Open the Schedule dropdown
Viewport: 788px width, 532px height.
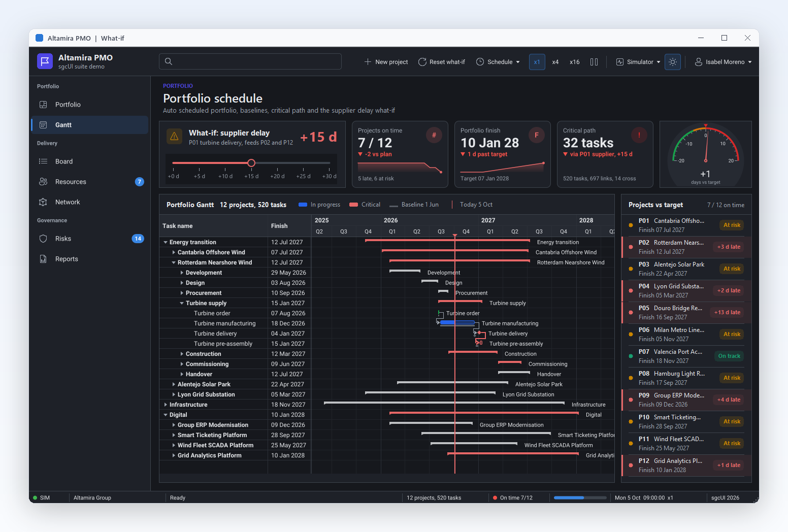pos(498,62)
